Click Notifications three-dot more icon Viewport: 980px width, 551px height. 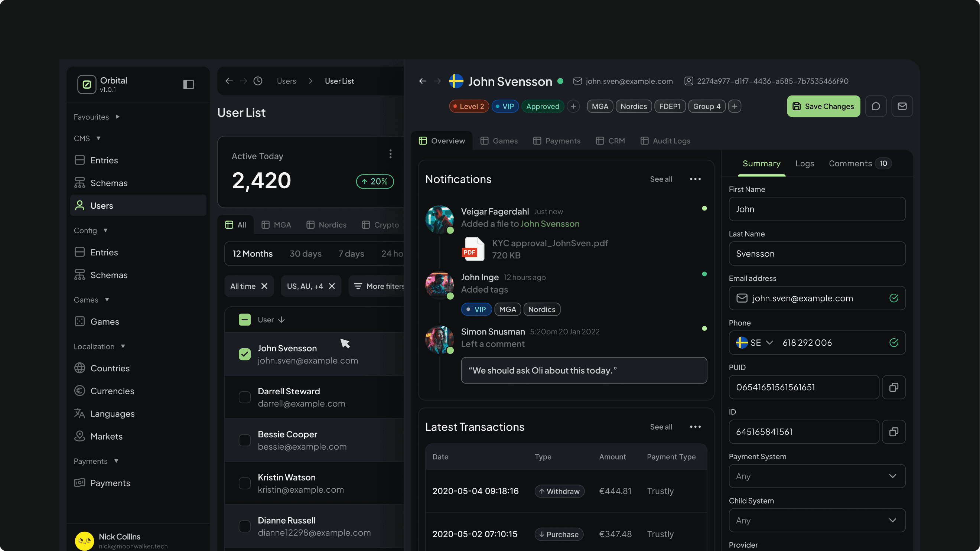[x=695, y=179]
